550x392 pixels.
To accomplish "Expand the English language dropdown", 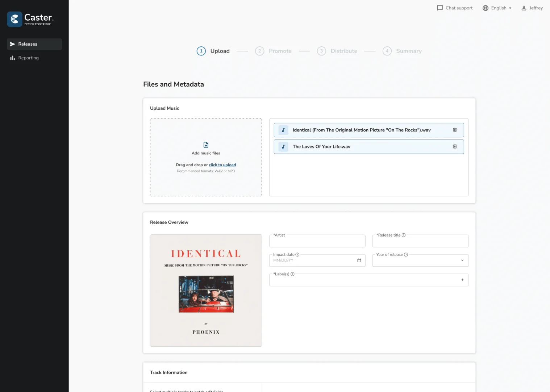I will [x=510, y=8].
